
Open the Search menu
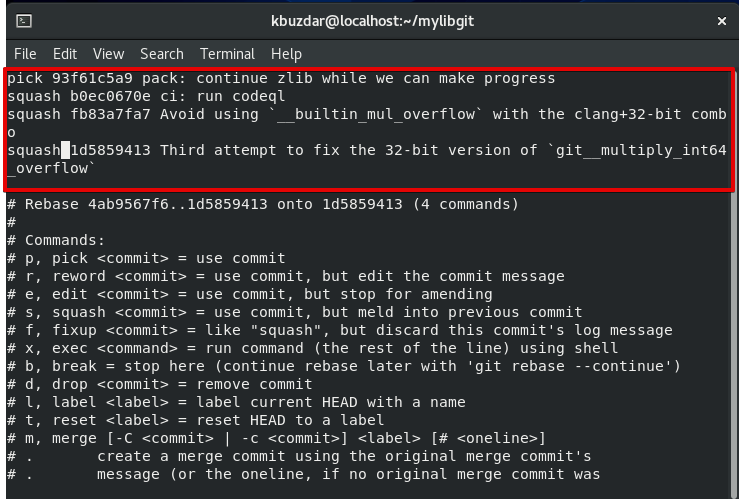(x=161, y=54)
